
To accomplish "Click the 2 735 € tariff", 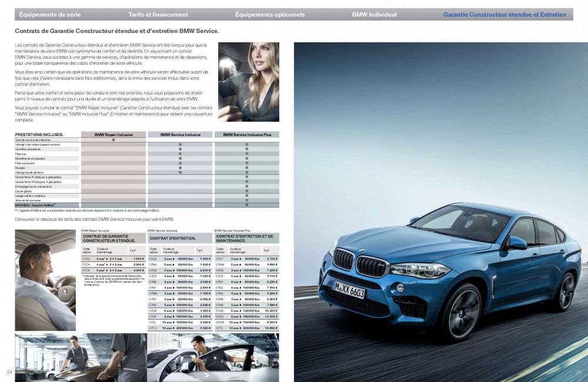I will click(272, 259).
